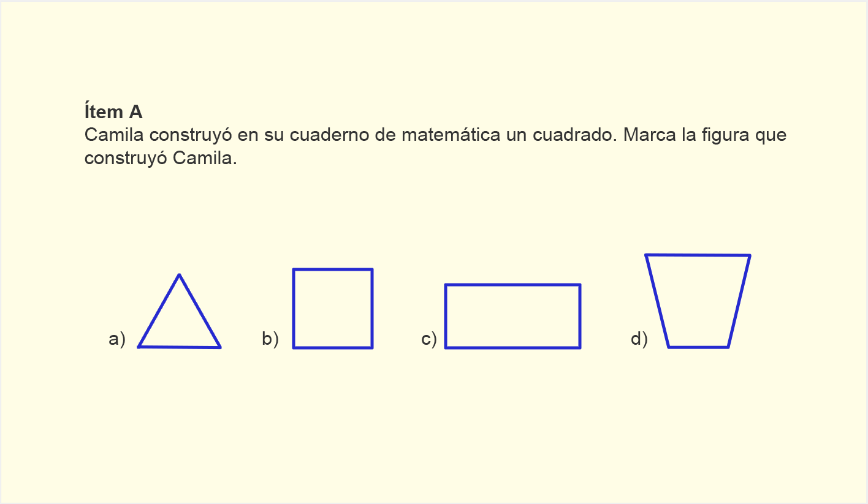Screen dimensions: 868x504
Task: Click the "Ítem A" heading
Action: 113,111
